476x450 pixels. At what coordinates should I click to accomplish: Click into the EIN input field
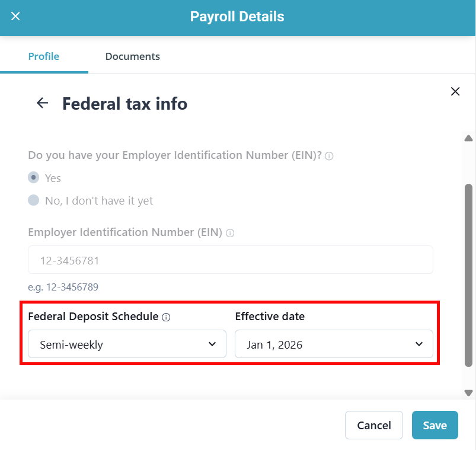[230, 260]
